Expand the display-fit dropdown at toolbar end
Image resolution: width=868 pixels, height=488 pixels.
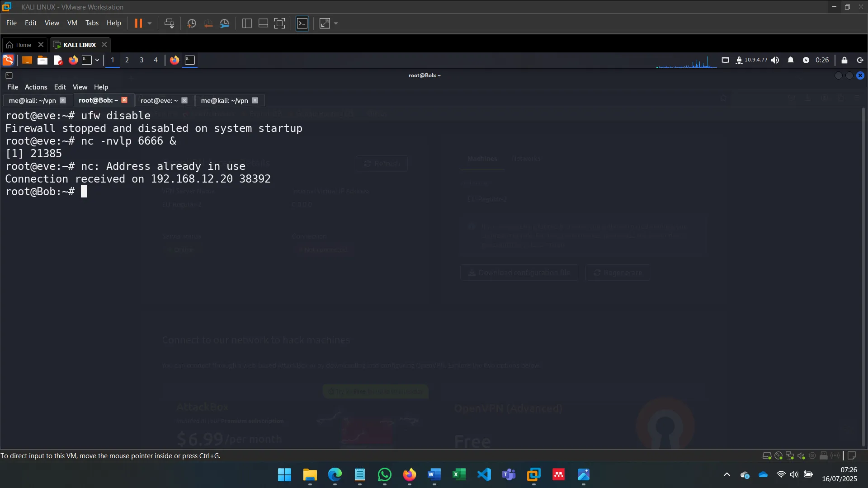[x=336, y=23]
